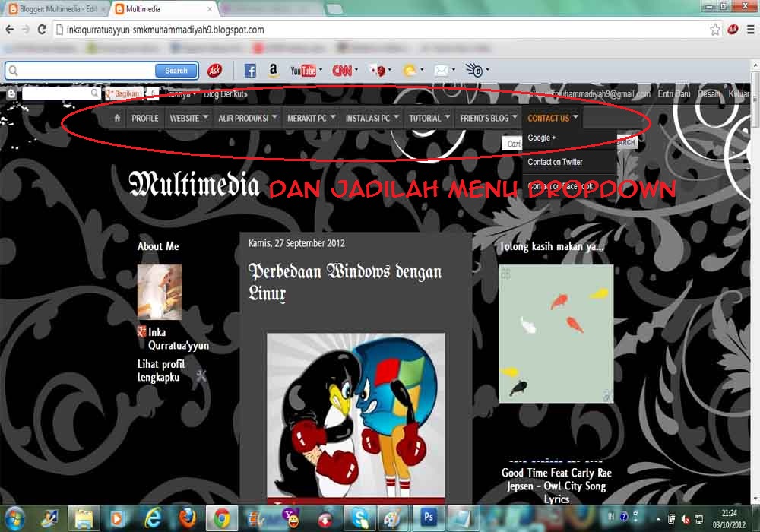Open the YouTube toolbar dropdown arrow
This screenshot has width=760, height=532.
pos(321,70)
